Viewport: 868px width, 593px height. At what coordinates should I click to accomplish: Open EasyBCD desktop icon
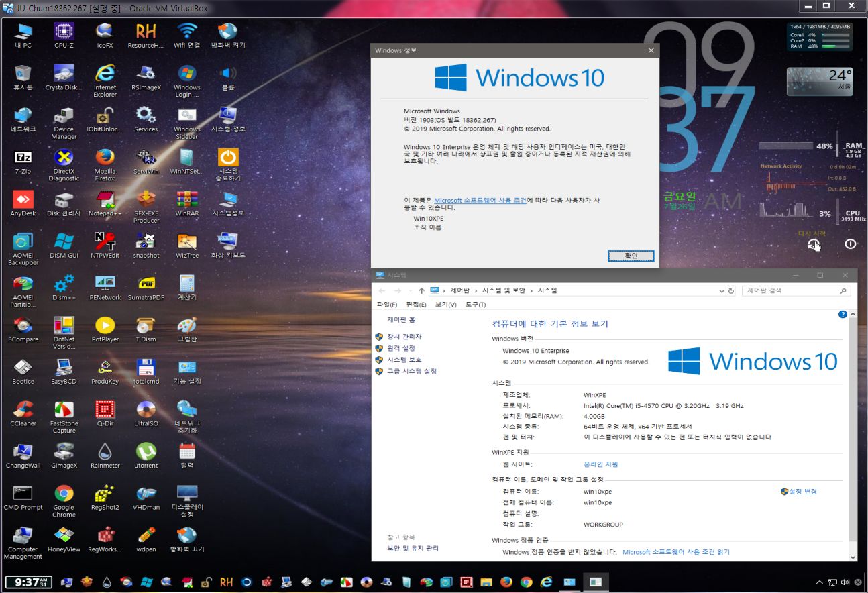click(64, 372)
